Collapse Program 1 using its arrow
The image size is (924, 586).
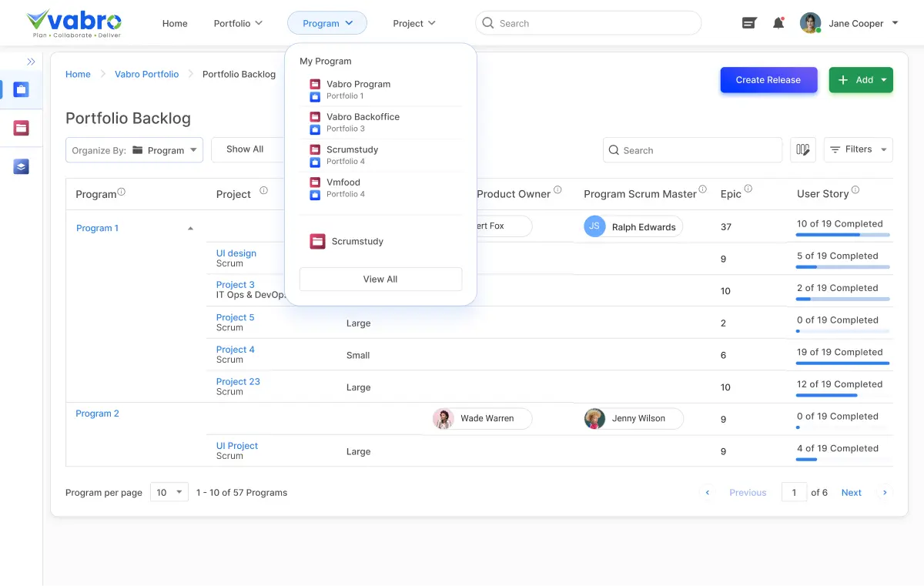click(x=190, y=228)
